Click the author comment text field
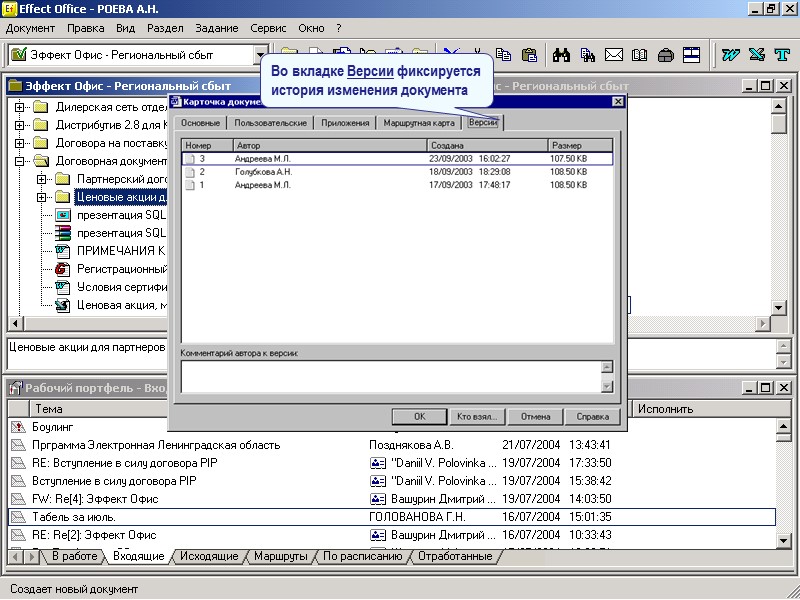Viewport: 800px width, 600px height. click(391, 377)
